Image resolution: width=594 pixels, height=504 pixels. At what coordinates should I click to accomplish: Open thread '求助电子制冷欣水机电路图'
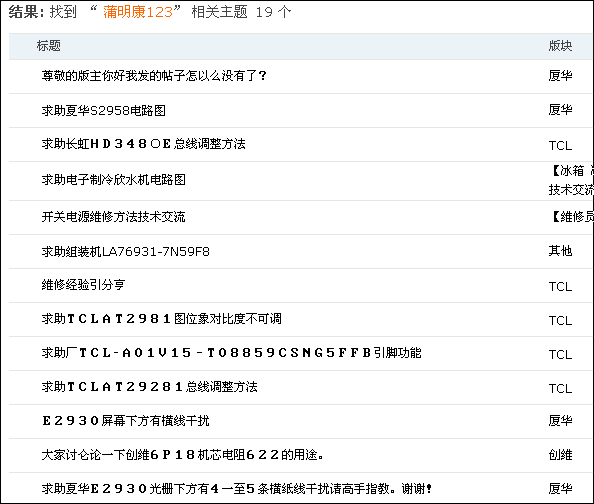[114, 180]
